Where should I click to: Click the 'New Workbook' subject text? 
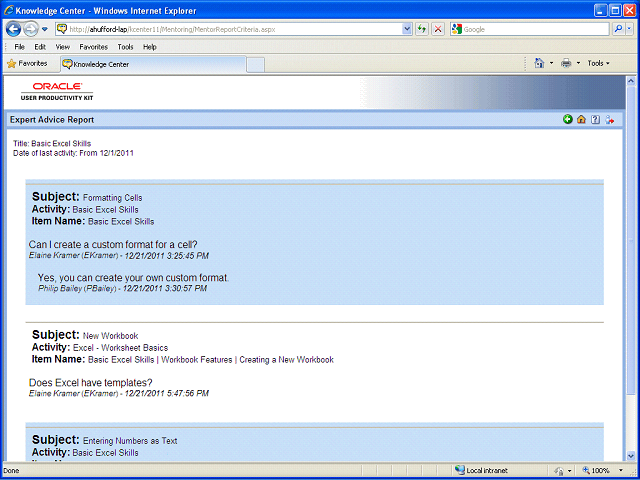tap(111, 336)
